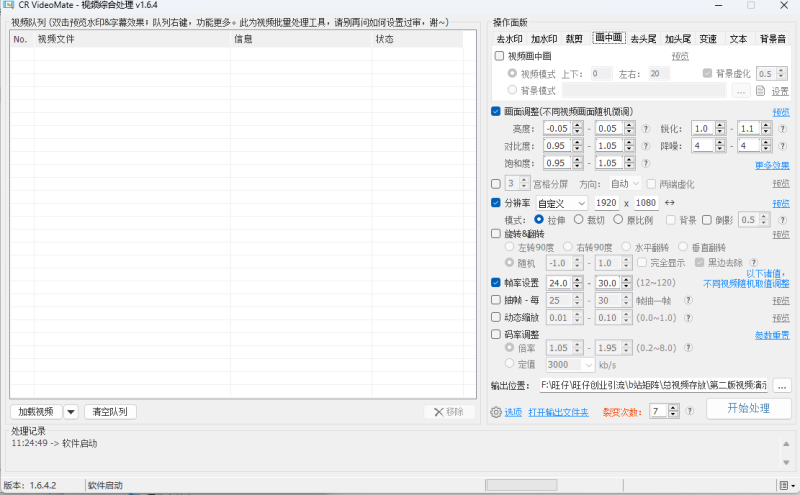Open 文本 tab
800x495 pixels.
(x=738, y=39)
